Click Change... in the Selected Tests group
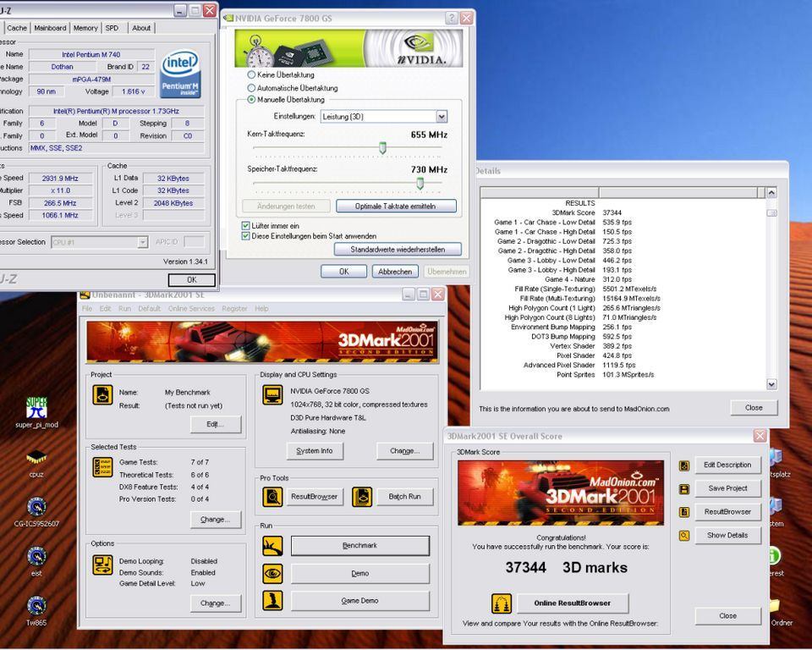 pos(216,520)
